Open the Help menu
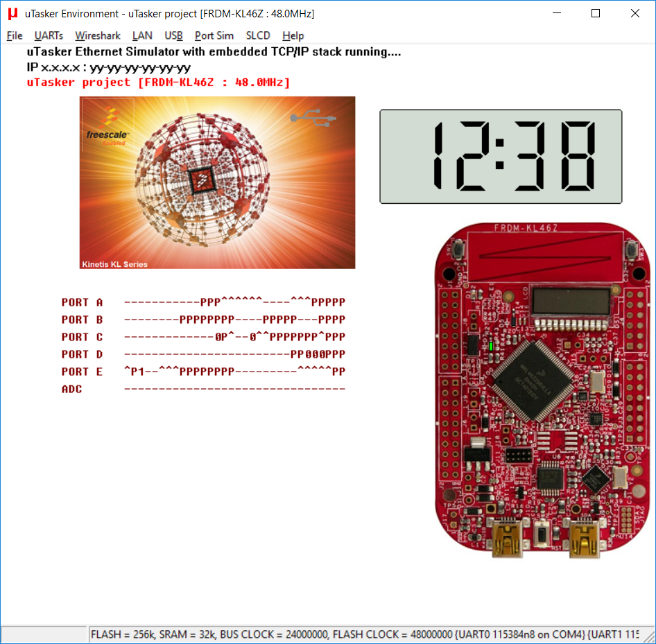 [293, 35]
